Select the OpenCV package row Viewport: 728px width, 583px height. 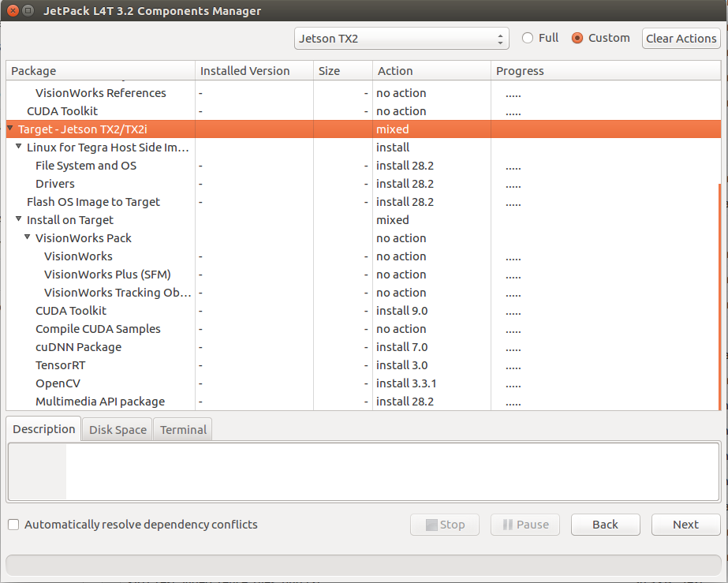[x=362, y=383]
